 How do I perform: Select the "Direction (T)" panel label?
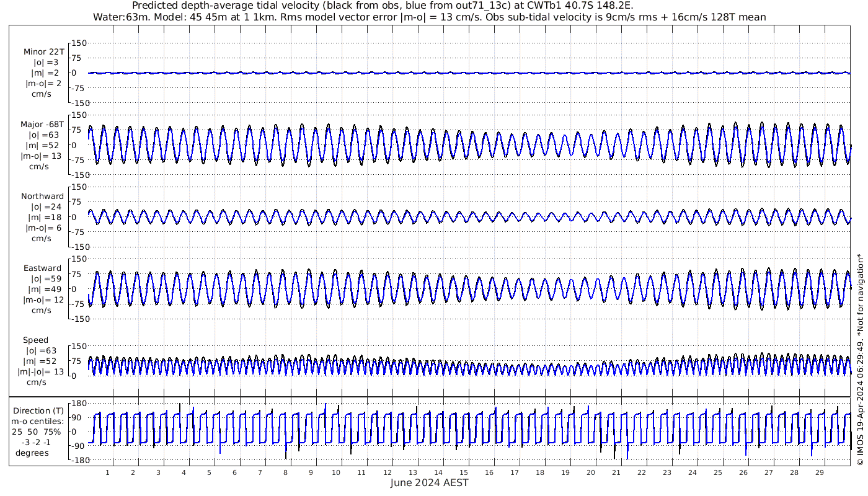pyautogui.click(x=38, y=411)
